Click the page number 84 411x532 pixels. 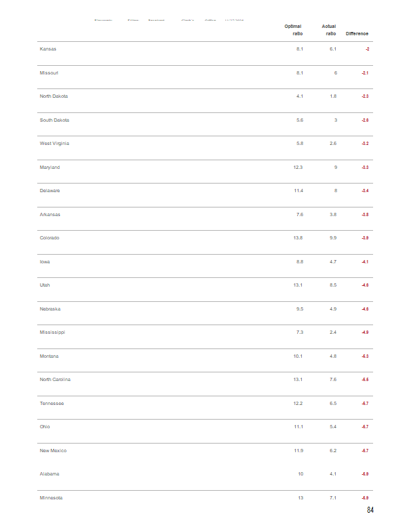coord(370,510)
